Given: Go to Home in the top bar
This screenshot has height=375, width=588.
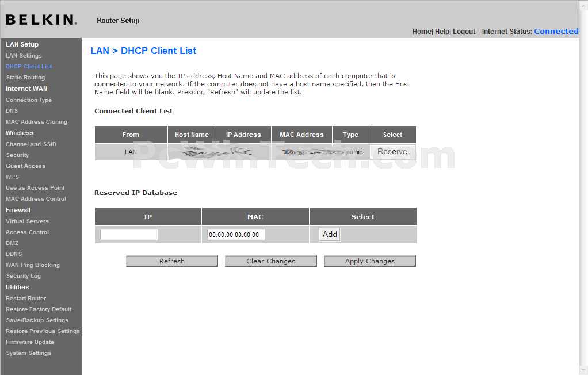Looking at the screenshot, I should click(x=422, y=32).
